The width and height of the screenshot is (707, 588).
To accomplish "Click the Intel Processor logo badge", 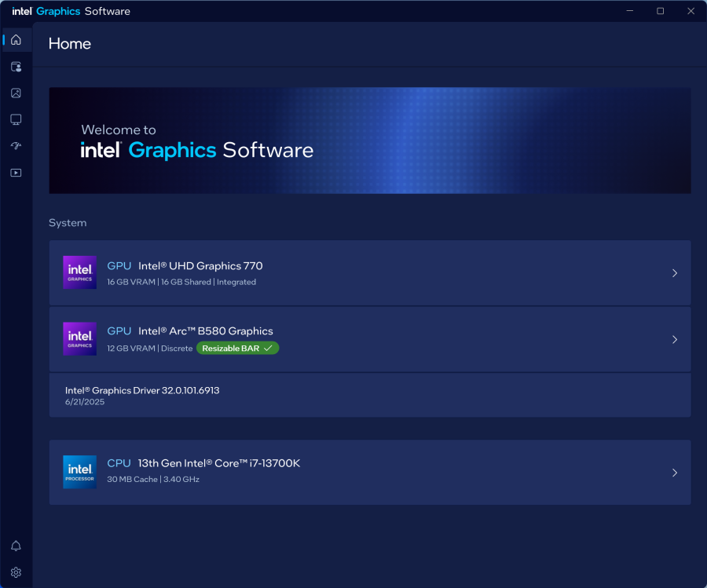I will 80,472.
